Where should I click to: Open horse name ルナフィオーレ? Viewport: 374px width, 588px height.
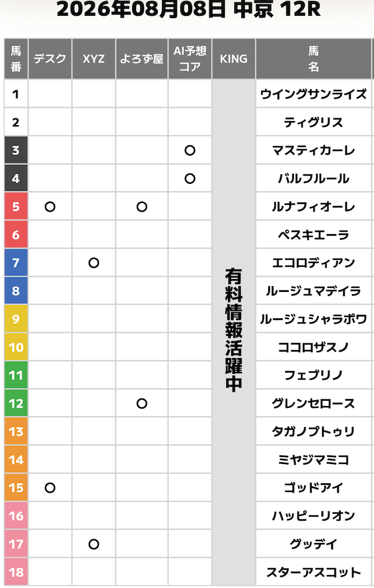[x=313, y=207]
